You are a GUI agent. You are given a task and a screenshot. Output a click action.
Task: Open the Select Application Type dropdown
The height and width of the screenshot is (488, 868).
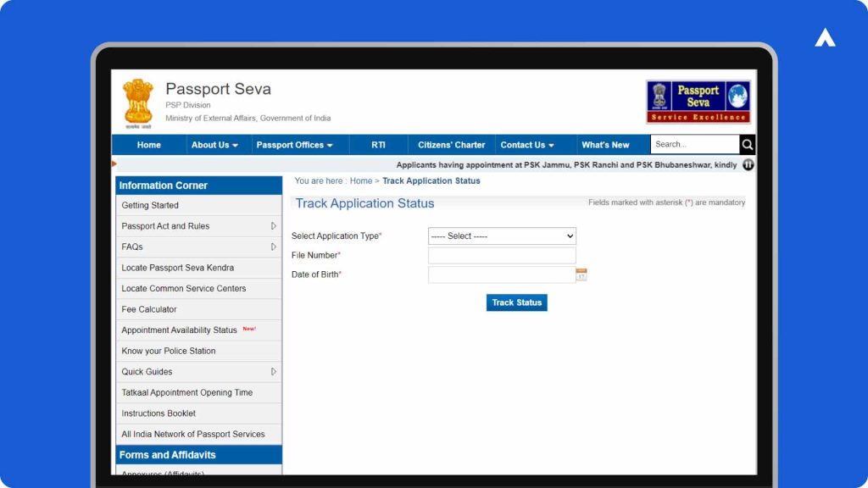501,236
